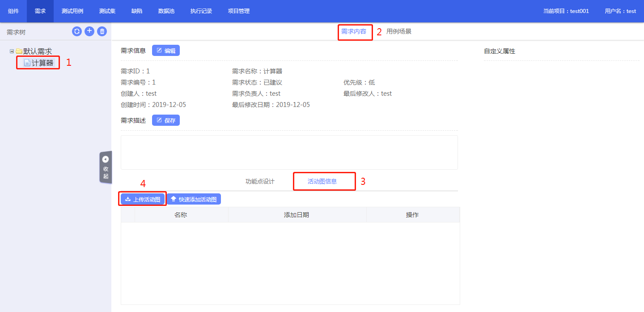Click the 计算器 document icon in tree
The width and height of the screenshot is (644, 312).
point(27,63)
